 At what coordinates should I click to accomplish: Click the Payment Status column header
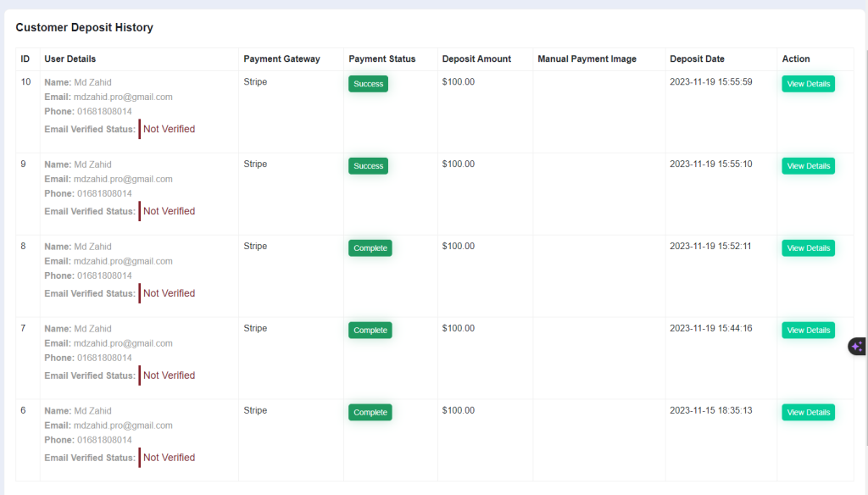tap(382, 58)
